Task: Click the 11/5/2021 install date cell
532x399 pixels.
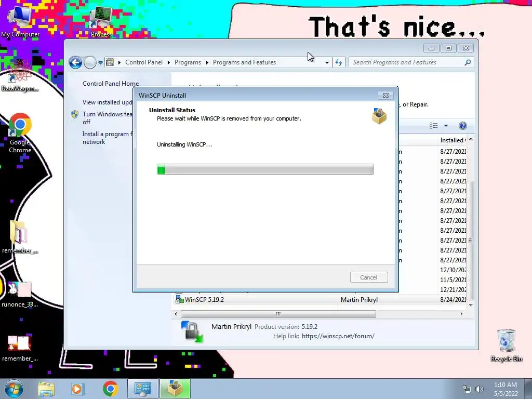Action: click(x=453, y=280)
